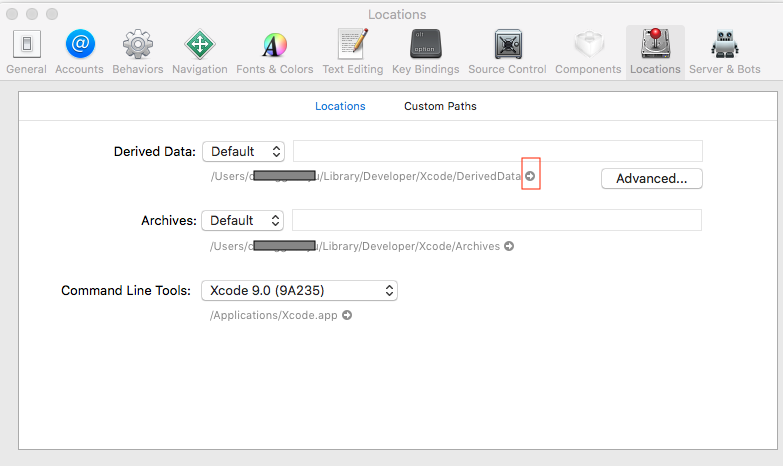The width and height of the screenshot is (783, 466).
Task: Click the Derived Data path field
Action: [498, 151]
